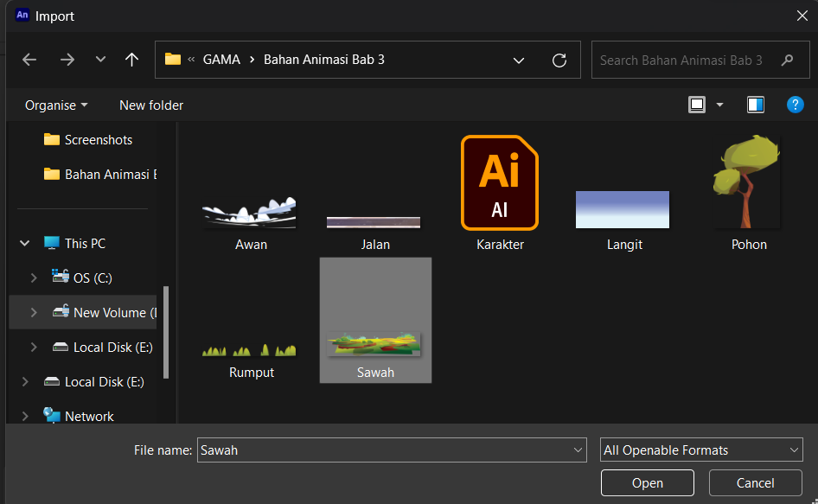Go back to the previous folder
Viewport: 818px width, 504px height.
pyautogui.click(x=29, y=60)
